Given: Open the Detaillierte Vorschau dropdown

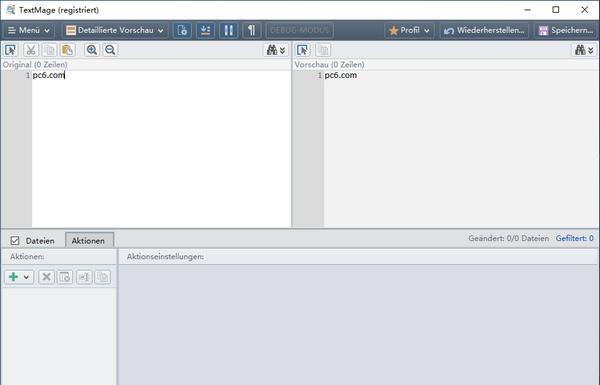Looking at the screenshot, I should point(115,30).
